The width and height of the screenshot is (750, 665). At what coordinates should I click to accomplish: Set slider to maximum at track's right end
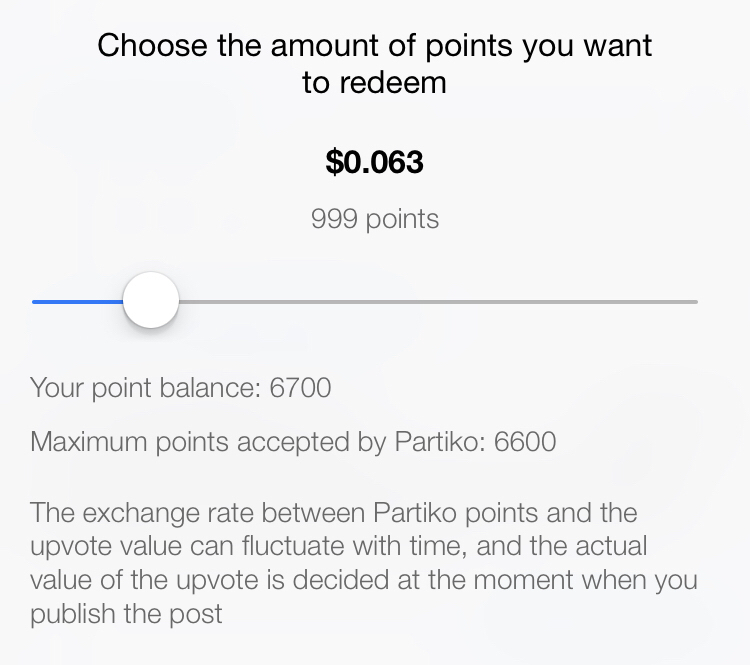click(x=695, y=301)
